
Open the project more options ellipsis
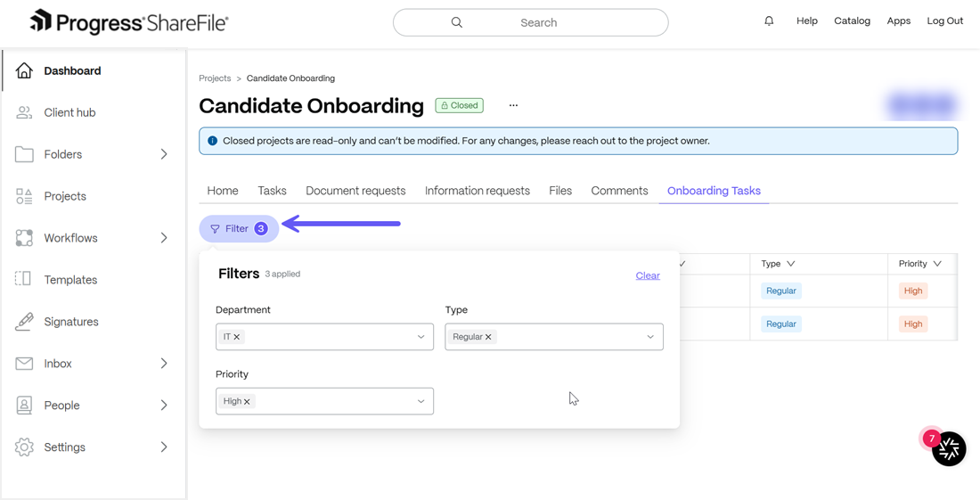(x=513, y=106)
